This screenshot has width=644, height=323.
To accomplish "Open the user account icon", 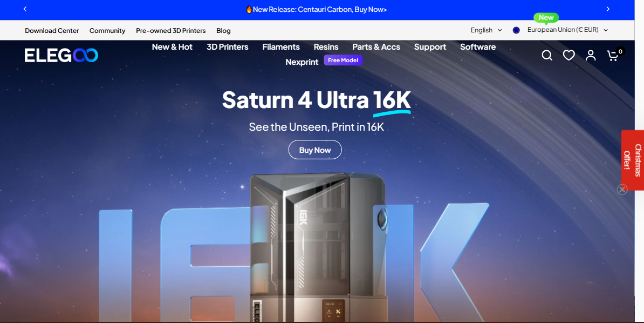I will click(591, 55).
